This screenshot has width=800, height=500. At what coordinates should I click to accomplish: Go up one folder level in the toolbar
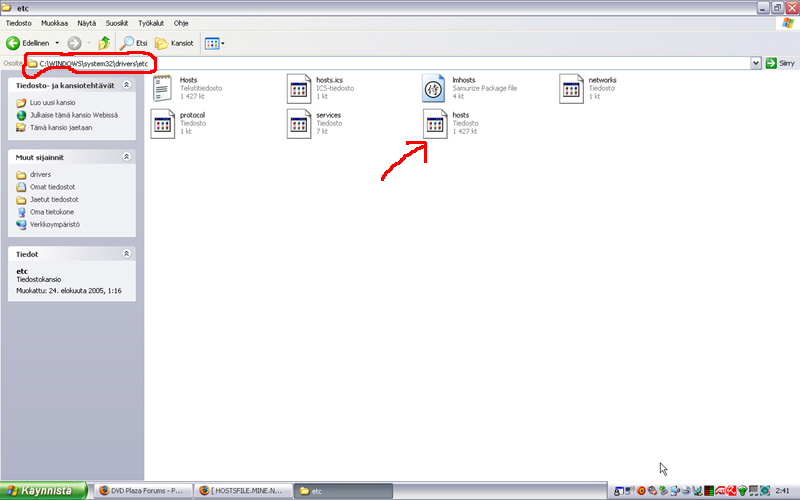click(104, 43)
